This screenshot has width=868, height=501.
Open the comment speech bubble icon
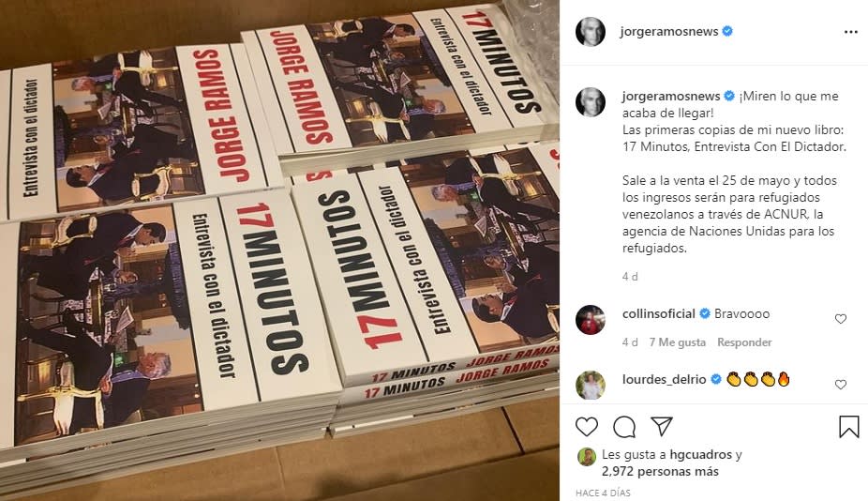pos(624,427)
